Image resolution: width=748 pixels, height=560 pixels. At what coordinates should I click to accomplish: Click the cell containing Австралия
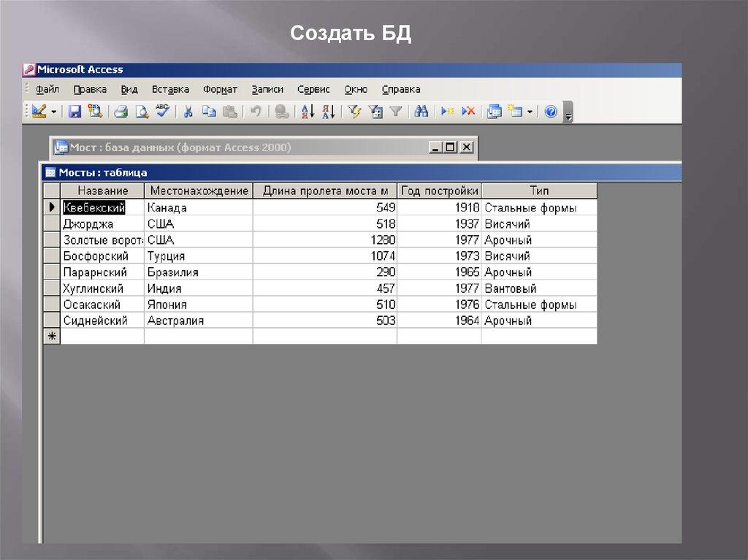(198, 321)
